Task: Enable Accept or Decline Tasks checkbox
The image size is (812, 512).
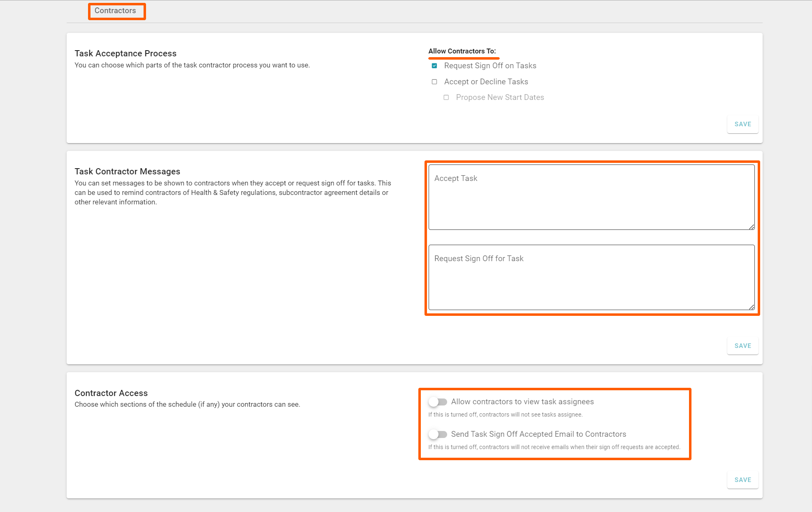Action: pos(434,82)
